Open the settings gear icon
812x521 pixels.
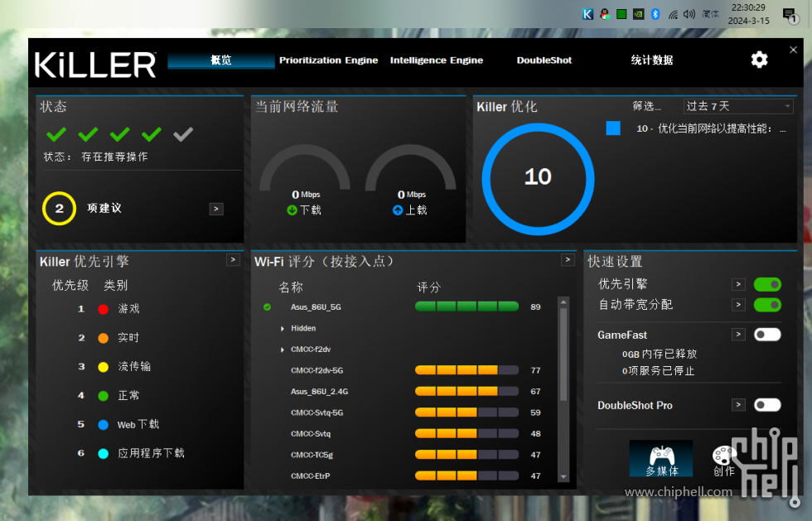759,60
